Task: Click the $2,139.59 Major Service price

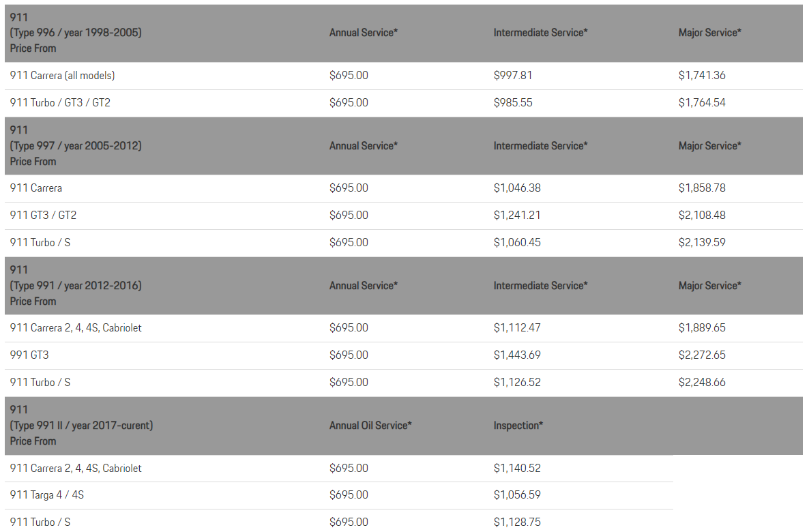Action: click(x=702, y=242)
